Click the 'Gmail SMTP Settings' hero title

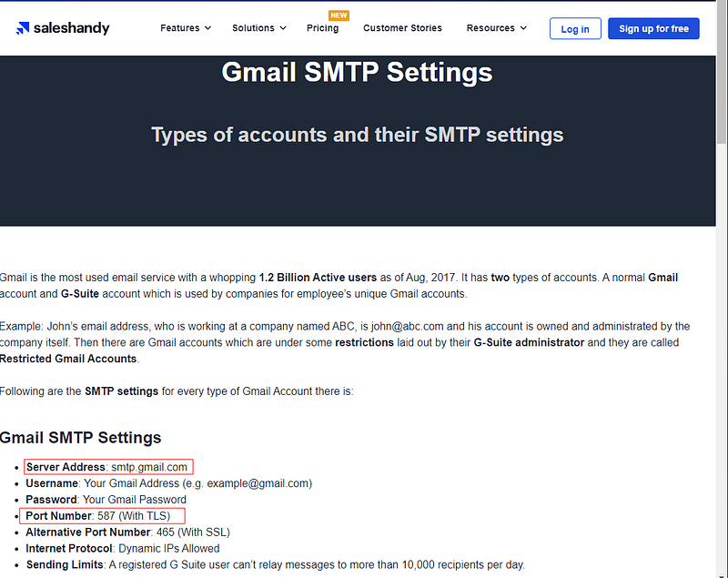pos(357,73)
